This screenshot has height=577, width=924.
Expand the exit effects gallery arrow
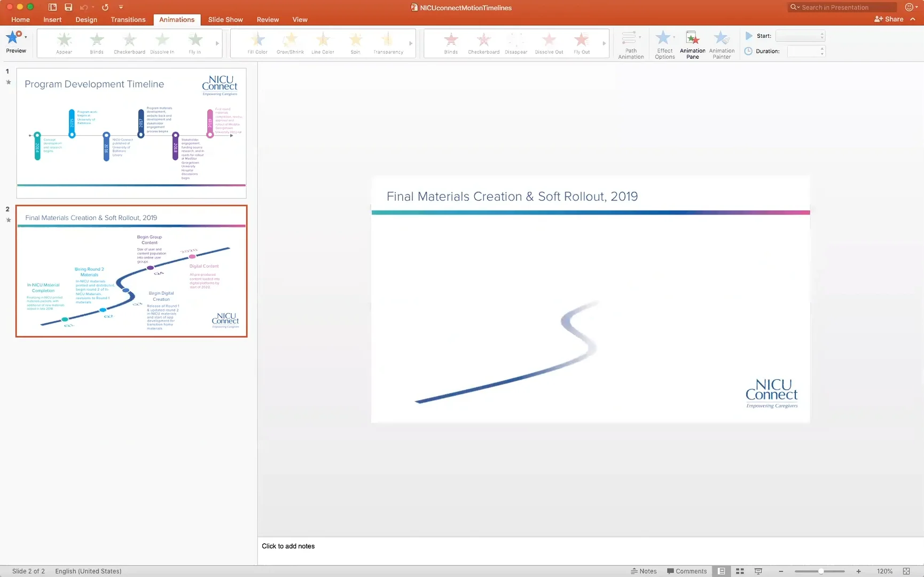pos(604,43)
